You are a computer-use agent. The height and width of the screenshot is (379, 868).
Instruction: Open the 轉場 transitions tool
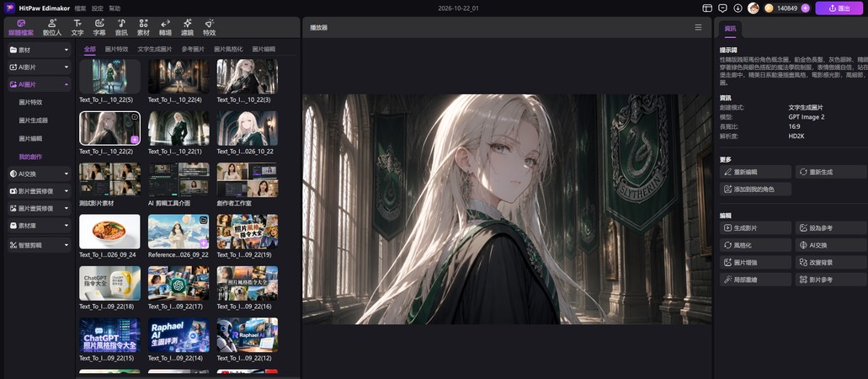pyautogui.click(x=165, y=27)
